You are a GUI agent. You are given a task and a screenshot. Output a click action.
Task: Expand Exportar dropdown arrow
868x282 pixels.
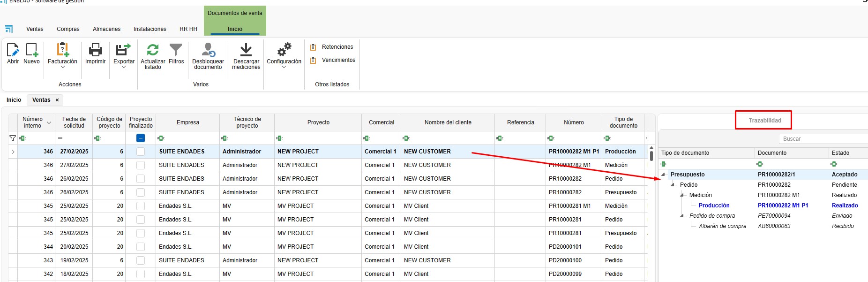[124, 67]
